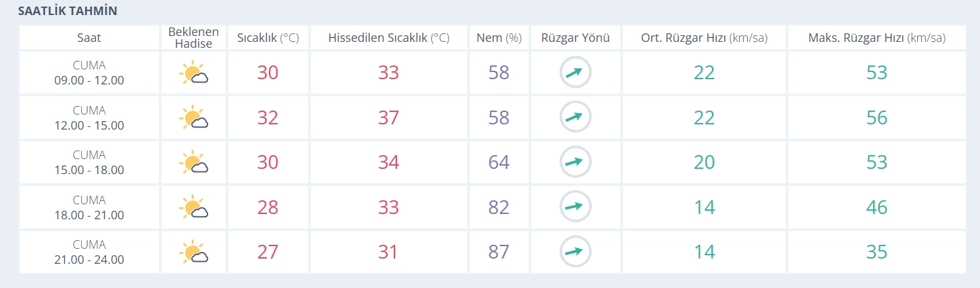Click the partly sunny icon for 15.00 - 18.00
This screenshot has height=288, width=980.
pos(193,162)
